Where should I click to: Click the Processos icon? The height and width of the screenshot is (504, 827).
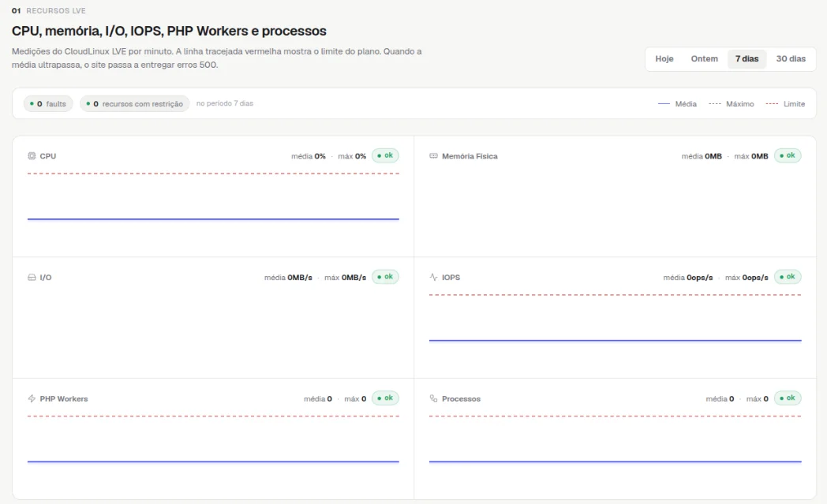[x=433, y=398]
